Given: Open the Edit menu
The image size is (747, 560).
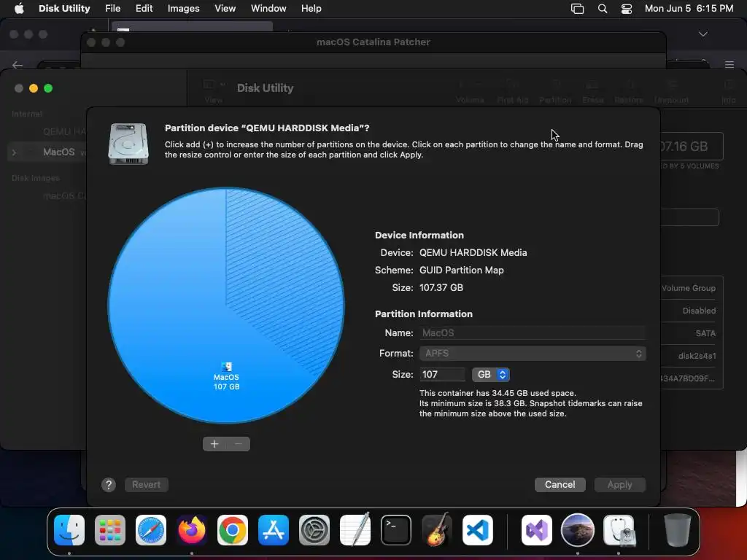Looking at the screenshot, I should tap(144, 9).
